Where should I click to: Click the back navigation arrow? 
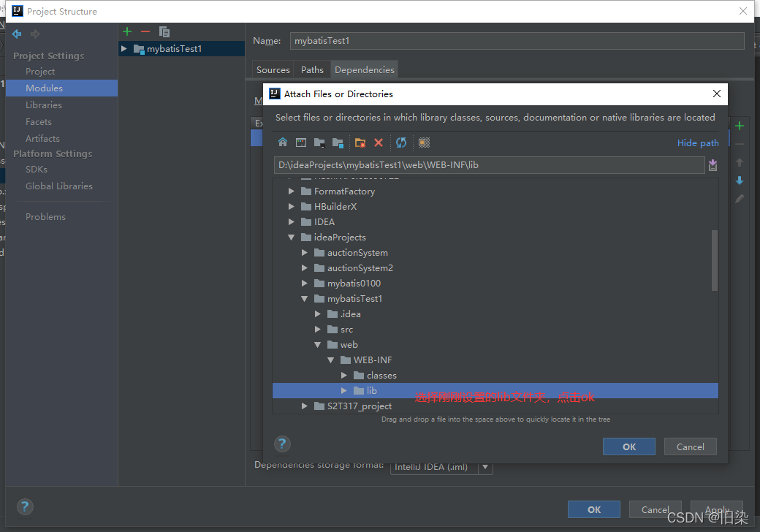pyautogui.click(x=17, y=34)
